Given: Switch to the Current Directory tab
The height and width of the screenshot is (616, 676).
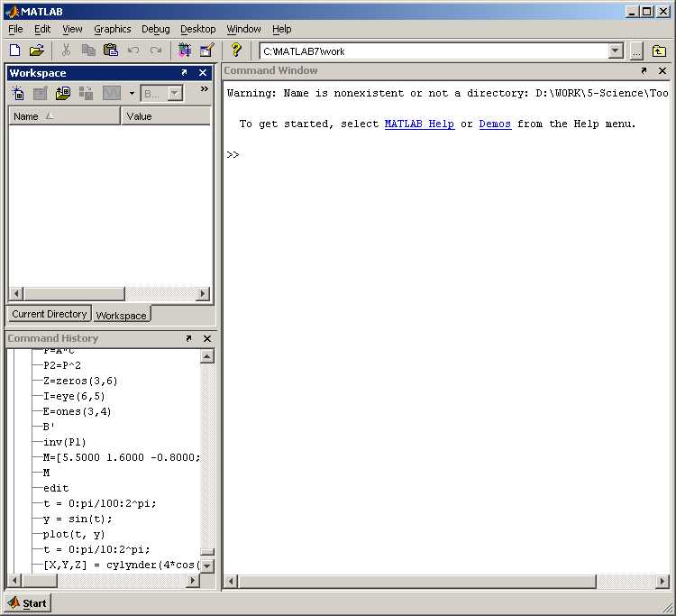Looking at the screenshot, I should 50,314.
